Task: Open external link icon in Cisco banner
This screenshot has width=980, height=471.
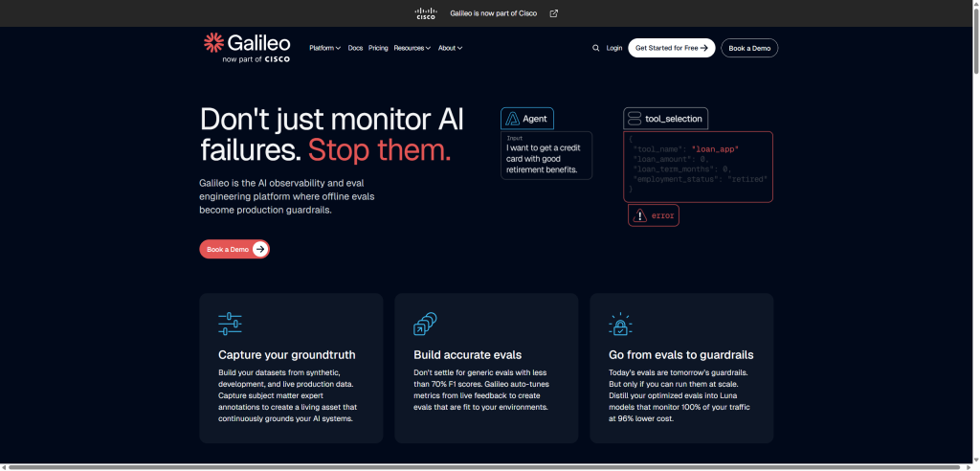Action: (554, 13)
